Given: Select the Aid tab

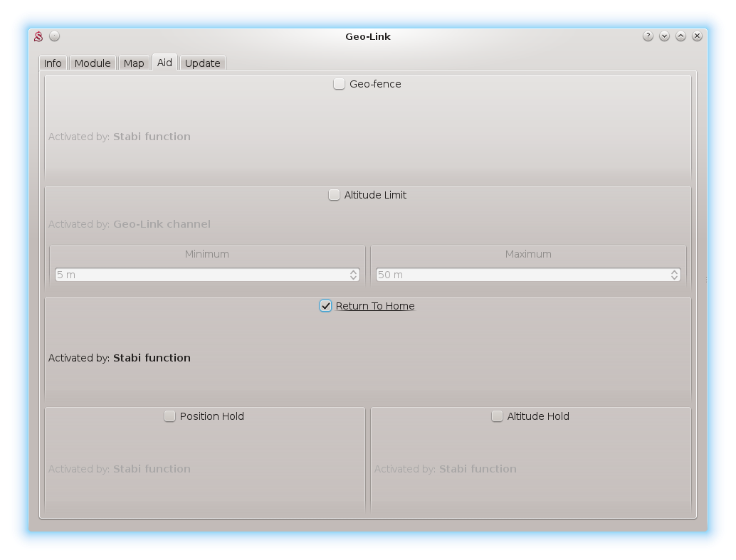Looking at the screenshot, I should tap(164, 63).
